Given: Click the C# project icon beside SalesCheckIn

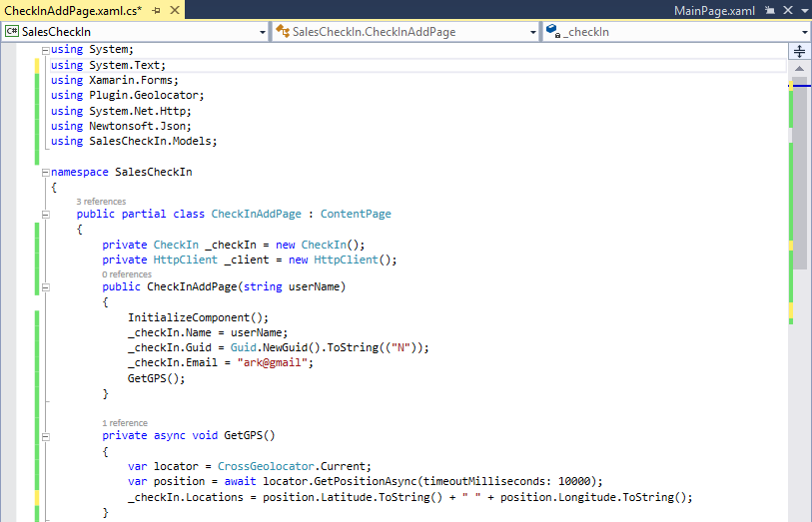Looking at the screenshot, I should [x=12, y=32].
